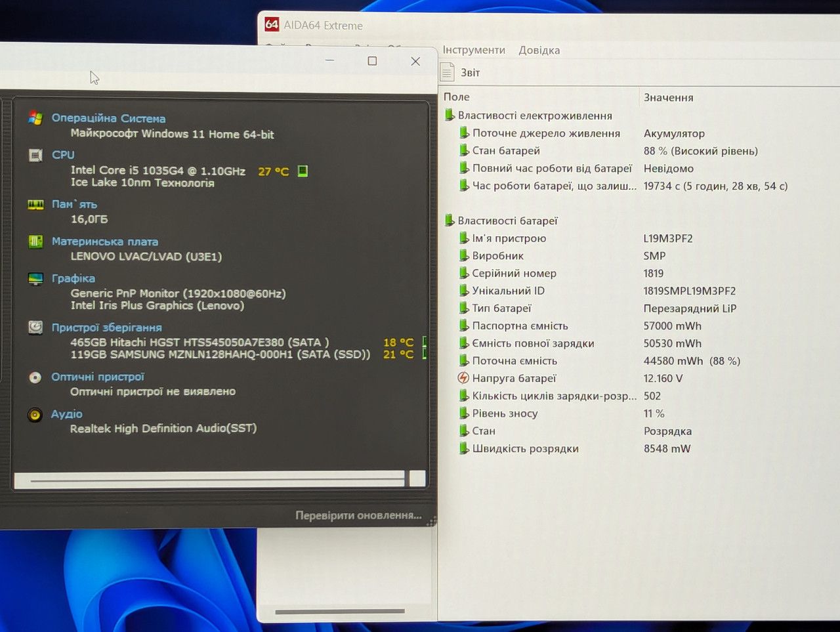
Task: Click the Майкрософт Windows 11 Home 64-bit text
Action: pyautogui.click(x=173, y=134)
